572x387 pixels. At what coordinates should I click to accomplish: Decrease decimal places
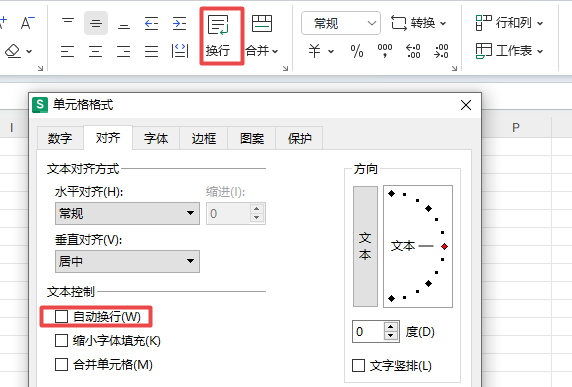point(441,51)
